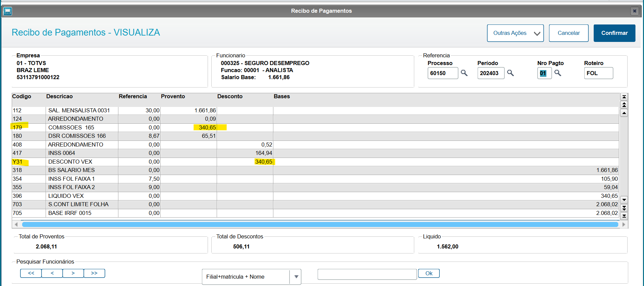Select the COMISSOES 165 row
The height and width of the screenshot is (286, 644).
(x=315, y=127)
